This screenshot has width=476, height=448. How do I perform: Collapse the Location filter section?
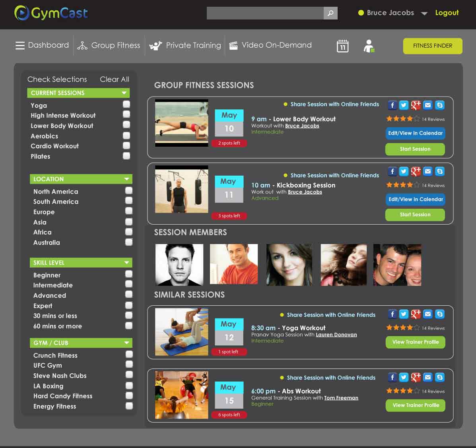pyautogui.click(x=126, y=179)
